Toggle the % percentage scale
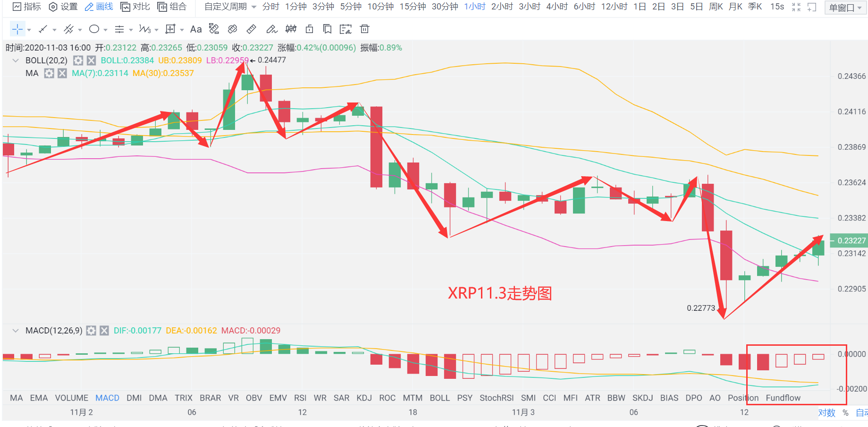Screen dimensions: 868x427 [845, 413]
